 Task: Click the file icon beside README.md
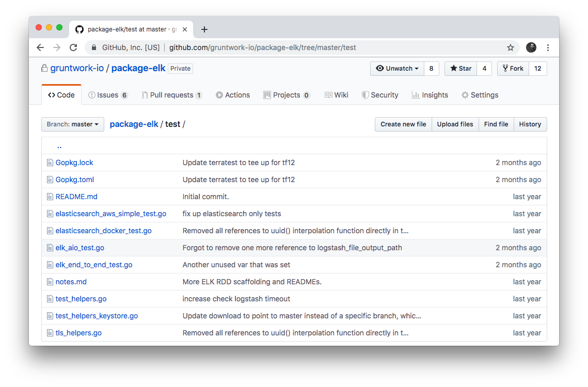click(x=50, y=197)
